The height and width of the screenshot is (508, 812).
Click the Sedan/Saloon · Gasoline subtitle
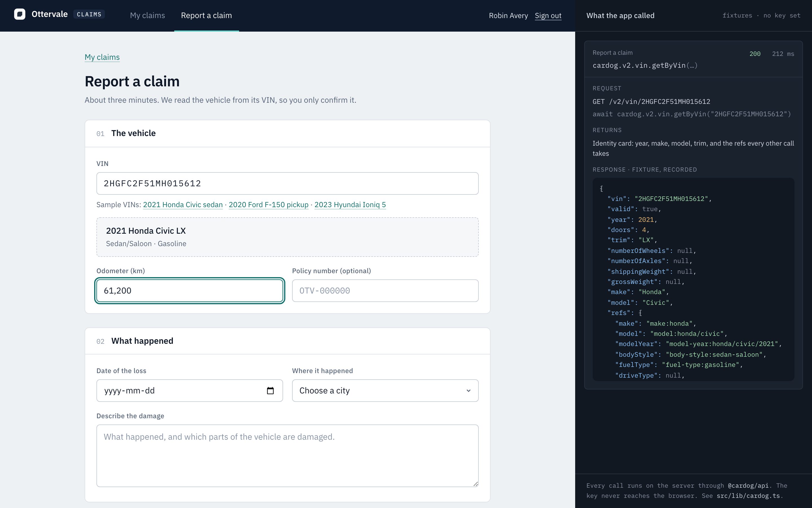(146, 244)
